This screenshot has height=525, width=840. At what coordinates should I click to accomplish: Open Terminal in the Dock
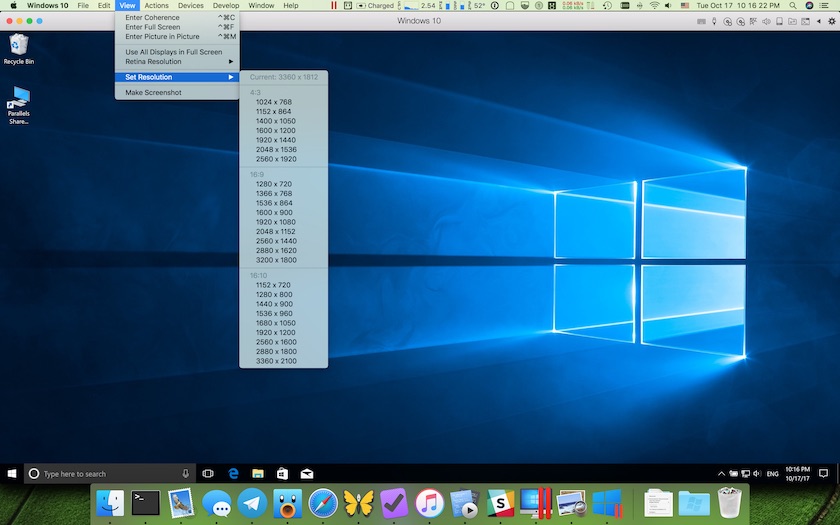tap(145, 503)
